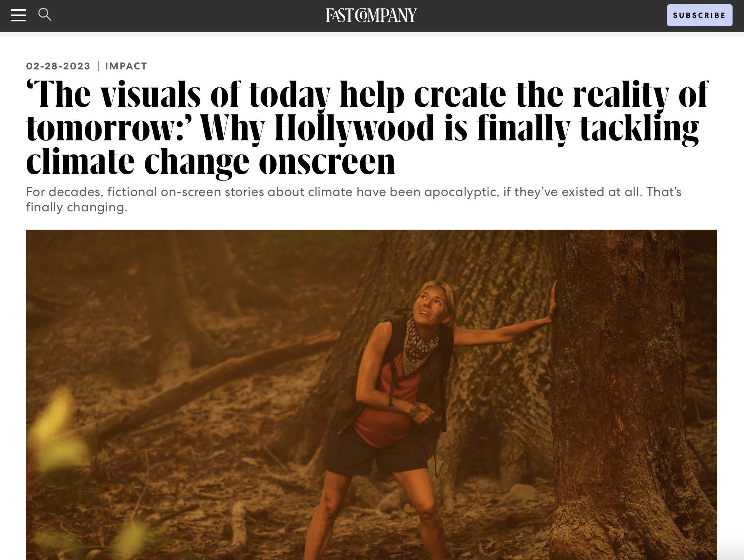744x560 pixels.
Task: Open the hamburger navigation menu
Action: pos(18,15)
